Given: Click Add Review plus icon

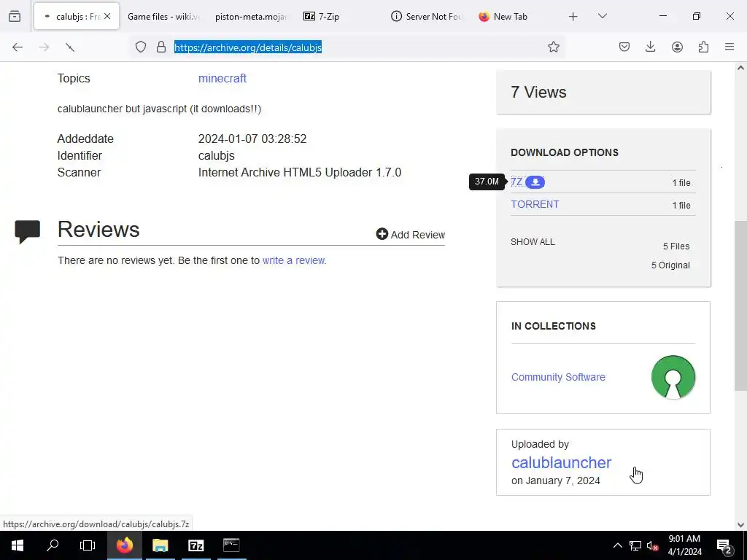Looking at the screenshot, I should (382, 234).
